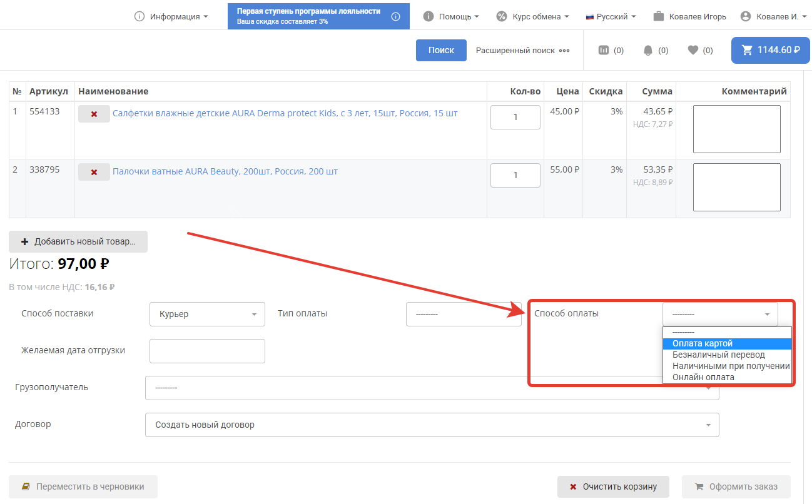Viewport: 812px width, 504px height.
Task: Click 'Добавить новый товар' button
Action: point(78,242)
